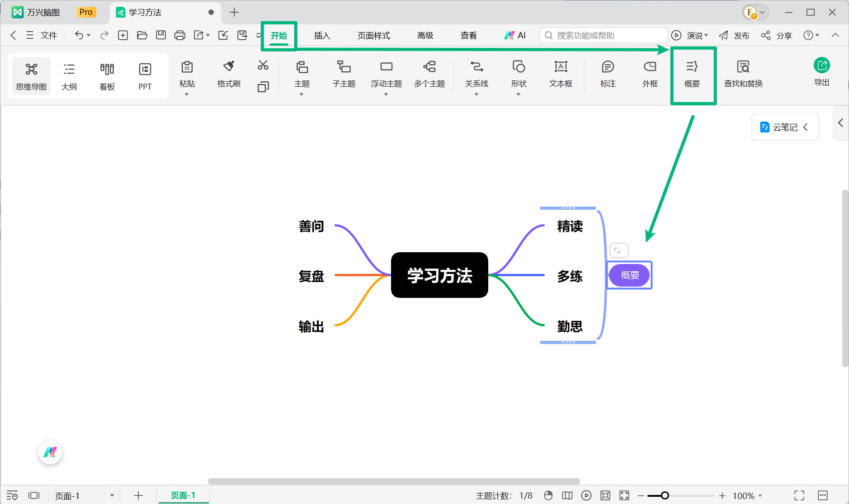
Task: Open the floating AI assistant button
Action: [x=50, y=452]
